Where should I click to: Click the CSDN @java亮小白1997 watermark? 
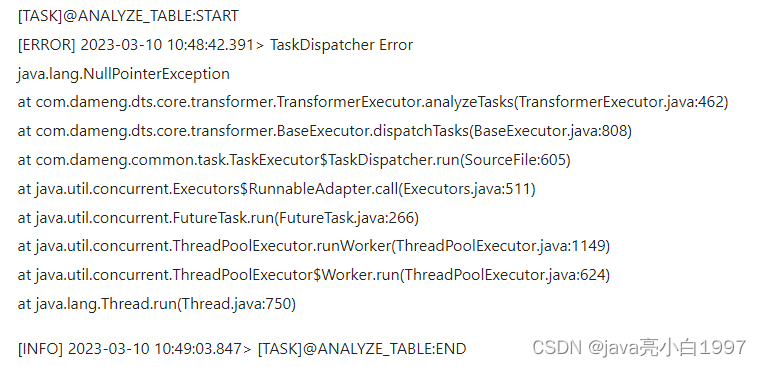click(639, 347)
